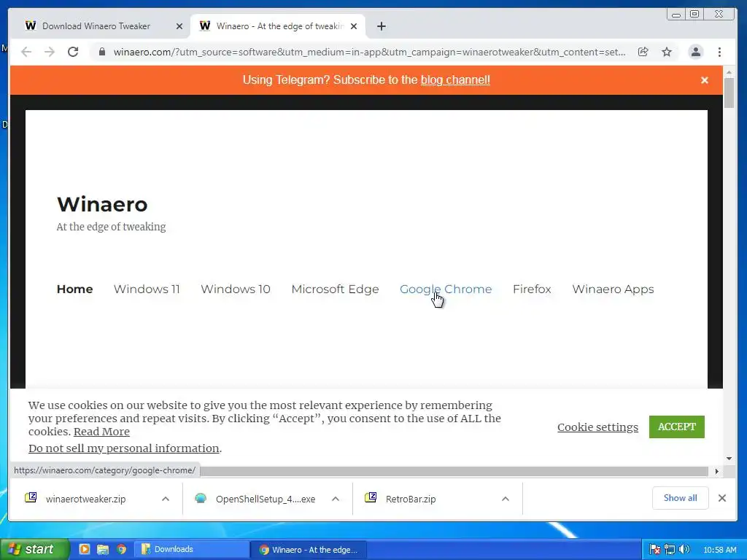Click the vertical scrollbar down arrow
The width and height of the screenshot is (747, 560).
[x=729, y=459]
